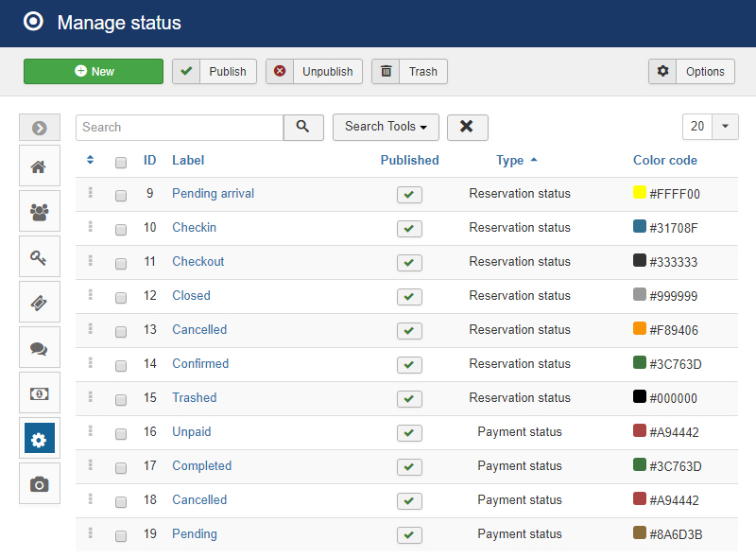756x558 pixels.
Task: Open the comments icon in the sidebar
Action: tap(39, 347)
